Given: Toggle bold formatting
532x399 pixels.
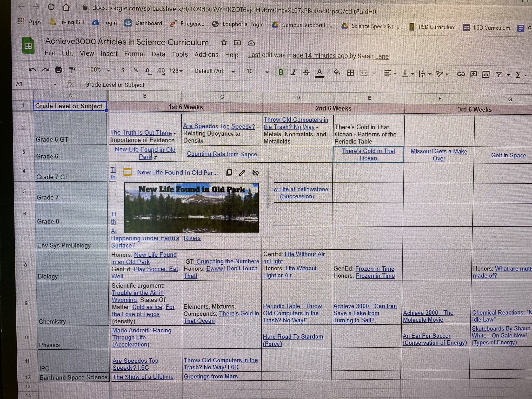Looking at the screenshot, I should tap(281, 72).
